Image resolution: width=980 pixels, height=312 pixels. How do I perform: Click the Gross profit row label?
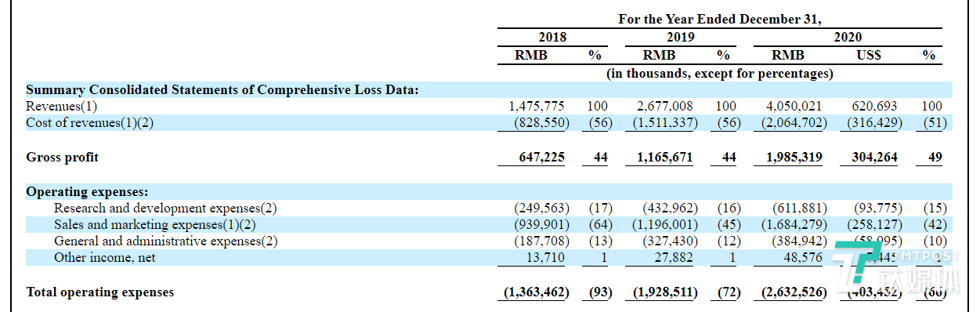tap(63, 158)
